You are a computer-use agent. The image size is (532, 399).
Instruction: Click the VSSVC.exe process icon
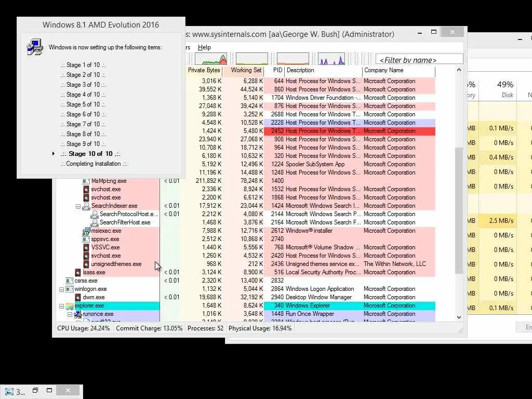pyautogui.click(x=86, y=247)
